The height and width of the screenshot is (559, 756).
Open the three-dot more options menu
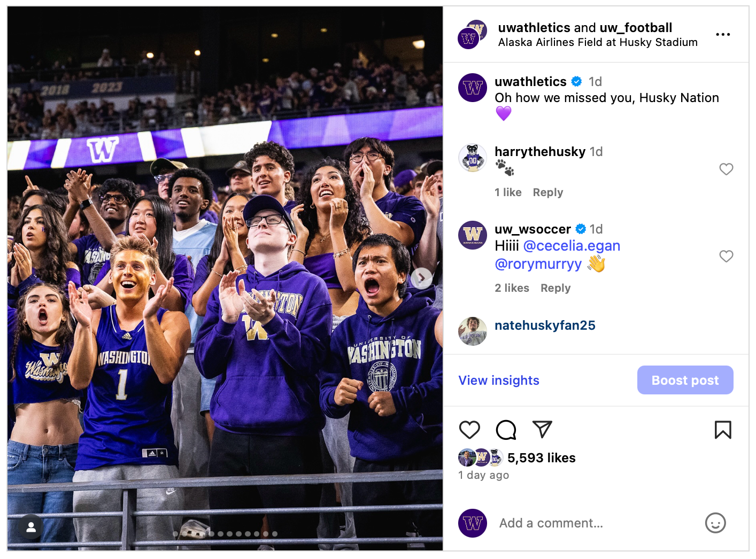pos(723,35)
